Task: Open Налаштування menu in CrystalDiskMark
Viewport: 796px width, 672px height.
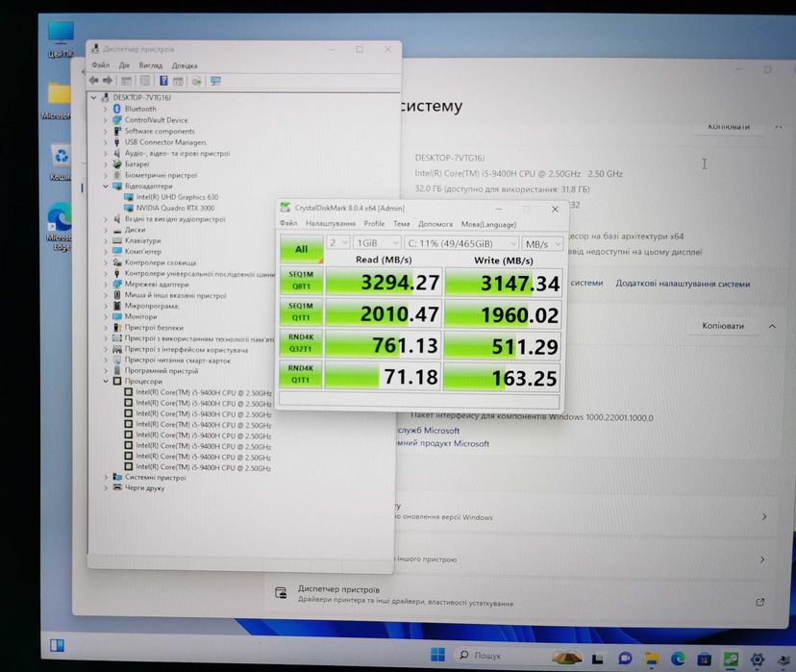Action: click(331, 223)
